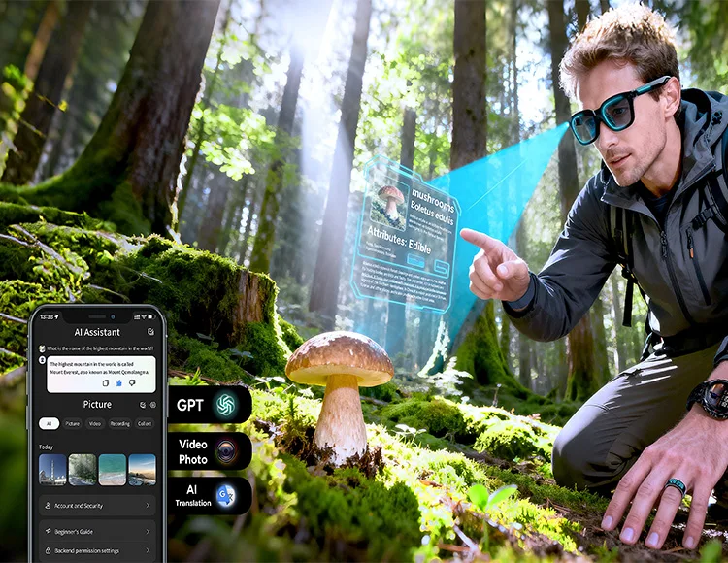
Task: Tap the edit icon beside AI Assistant
Action: coord(150,332)
